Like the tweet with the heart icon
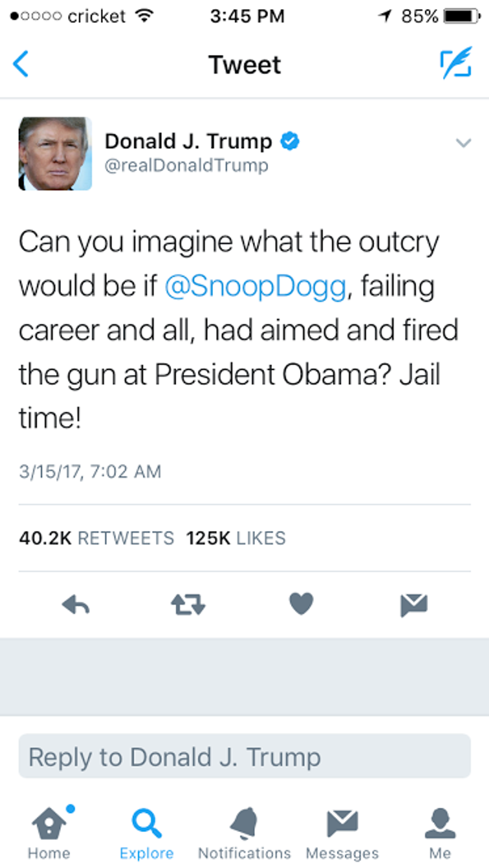 tap(301, 603)
